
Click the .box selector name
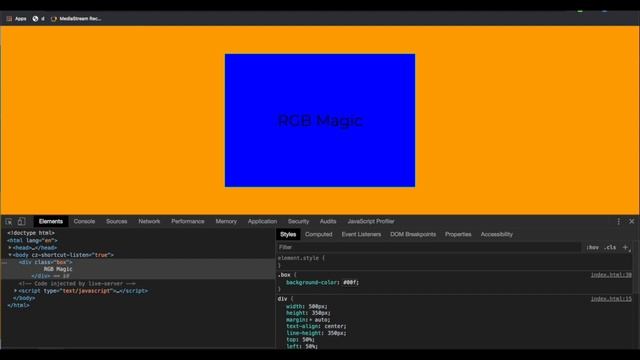point(284,275)
